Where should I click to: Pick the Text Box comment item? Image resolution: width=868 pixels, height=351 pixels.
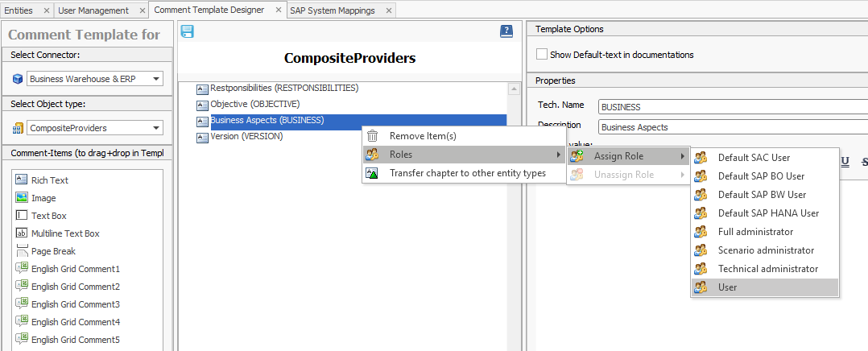point(48,216)
